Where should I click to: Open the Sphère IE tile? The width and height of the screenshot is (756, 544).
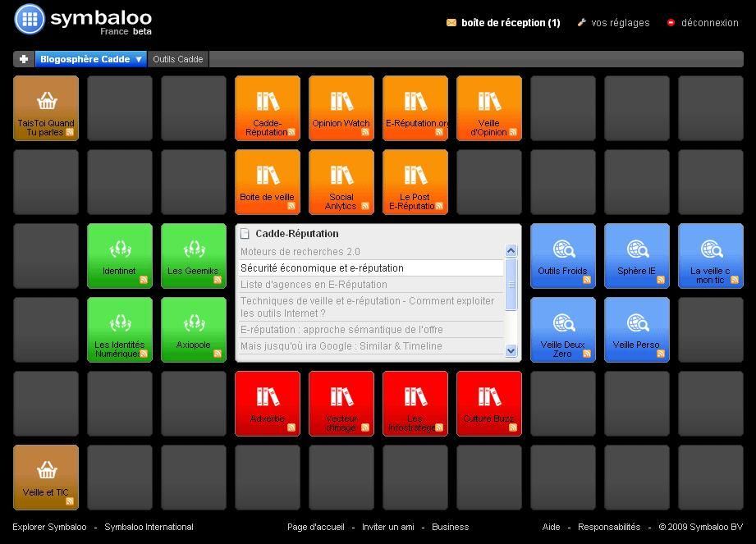coord(637,256)
